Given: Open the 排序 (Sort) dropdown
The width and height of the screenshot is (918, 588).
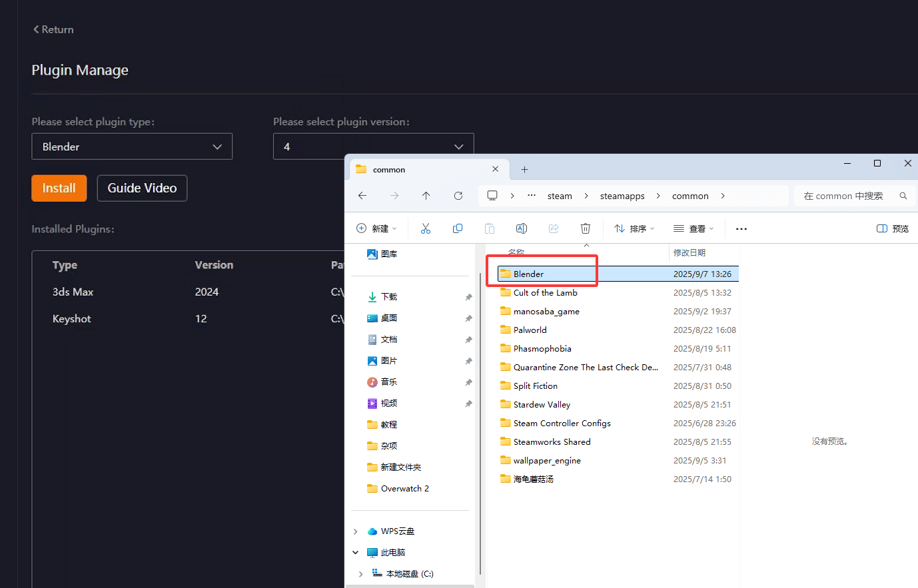Looking at the screenshot, I should coord(634,228).
